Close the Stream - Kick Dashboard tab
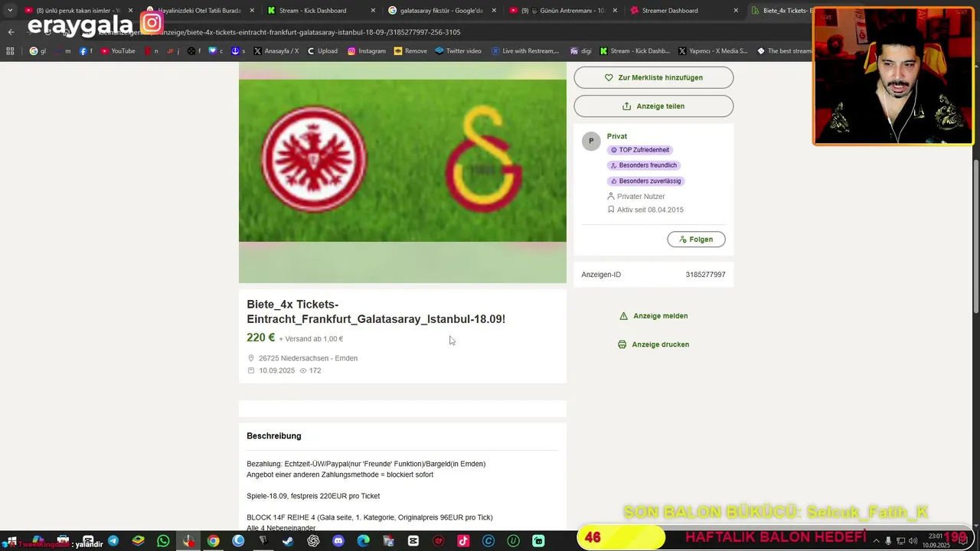Viewport: 980px width, 551px height. tap(374, 11)
